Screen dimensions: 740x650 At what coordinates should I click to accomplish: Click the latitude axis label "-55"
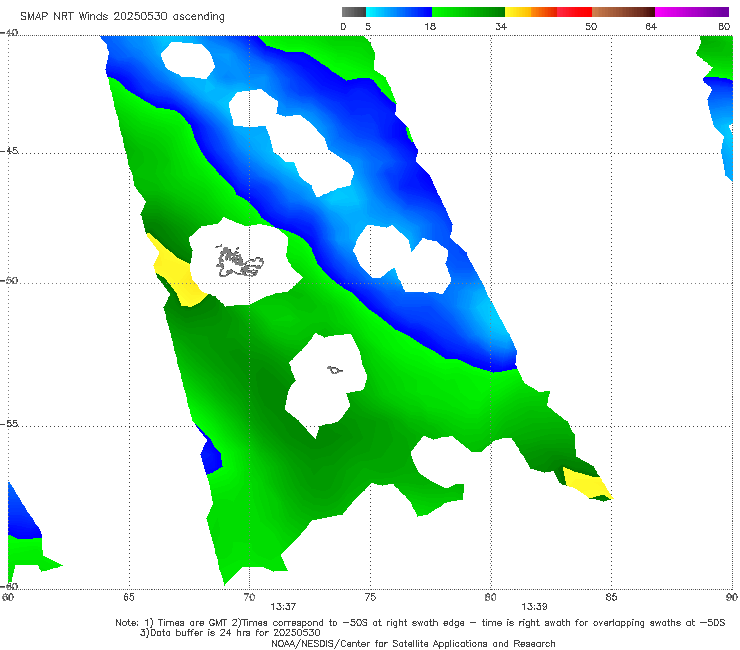pyautogui.click(x=9, y=423)
